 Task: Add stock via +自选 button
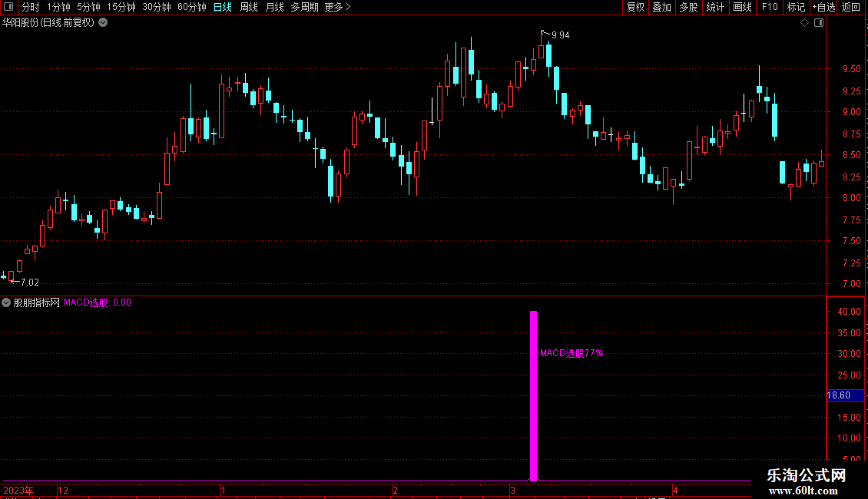pyautogui.click(x=823, y=7)
